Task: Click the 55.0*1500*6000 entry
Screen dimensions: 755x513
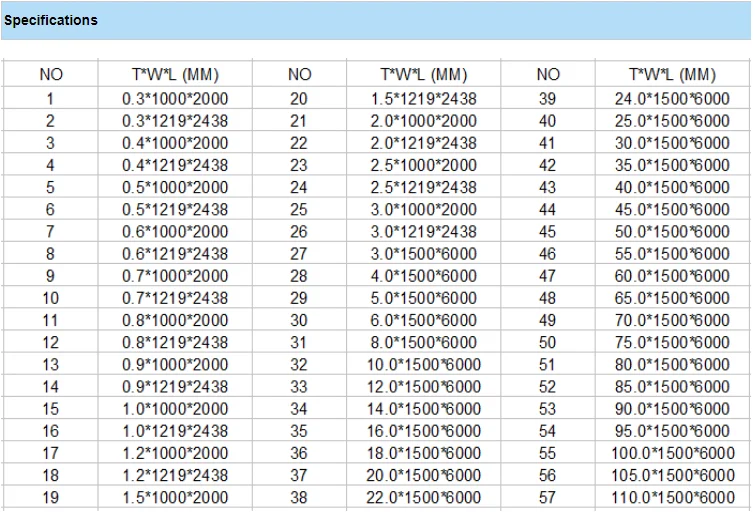Action: click(672, 254)
